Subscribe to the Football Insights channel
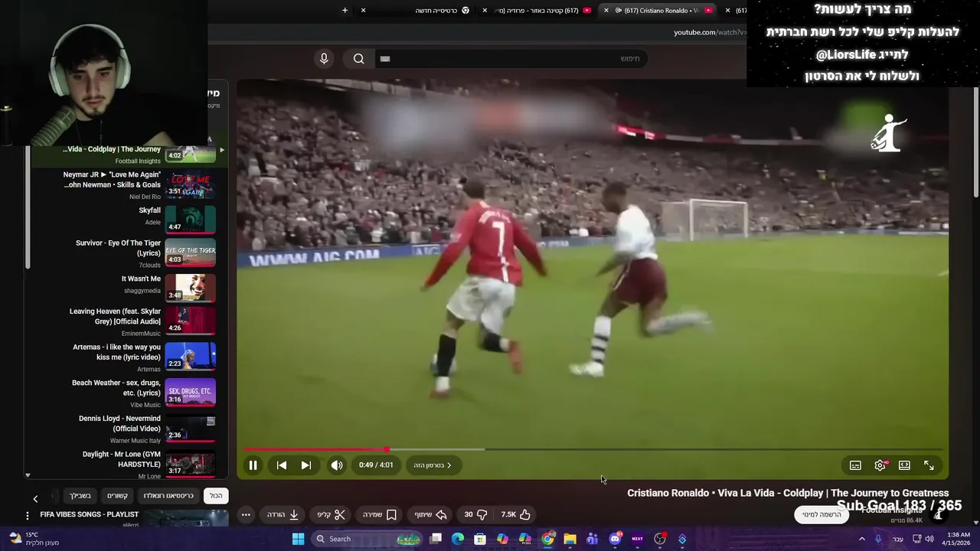The image size is (980, 551). pos(822,514)
